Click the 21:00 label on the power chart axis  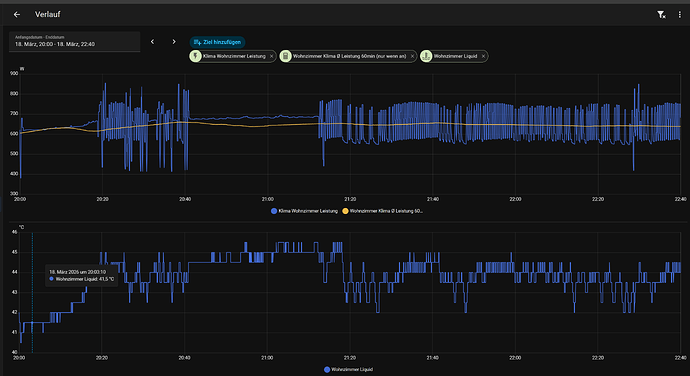[267, 199]
